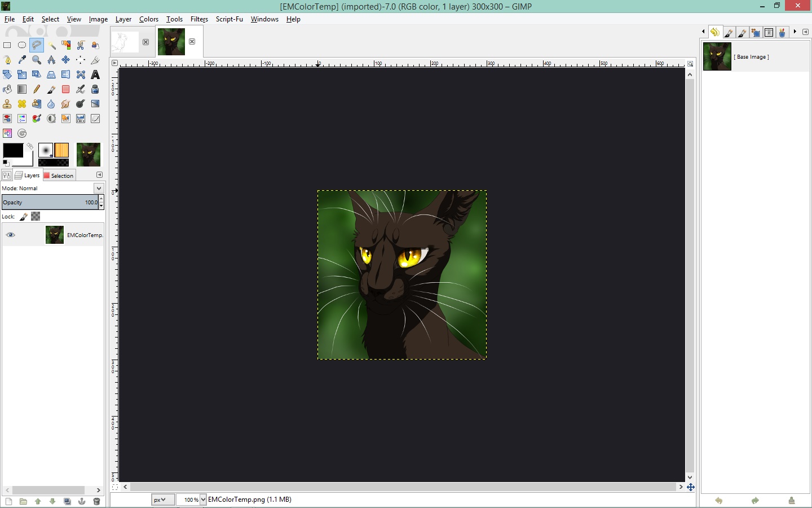Anchor the floating layer button
Viewport: 812px width, 508px height.
point(82,501)
